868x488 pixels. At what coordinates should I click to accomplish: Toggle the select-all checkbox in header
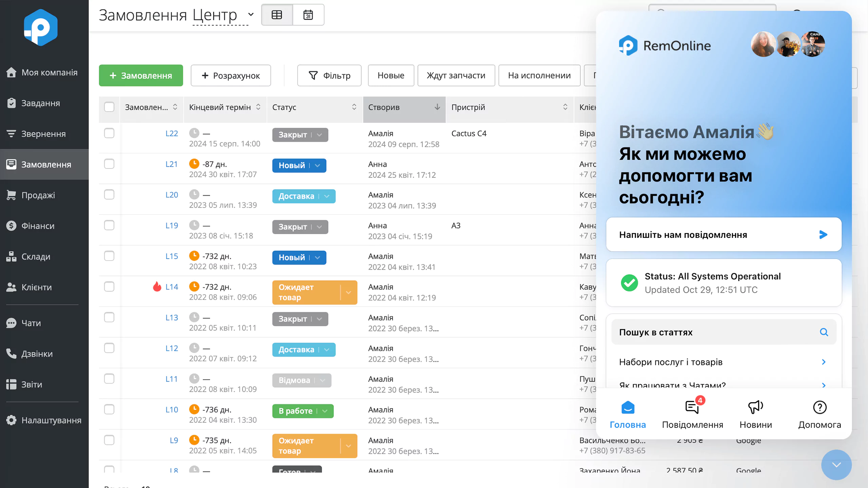coord(109,107)
